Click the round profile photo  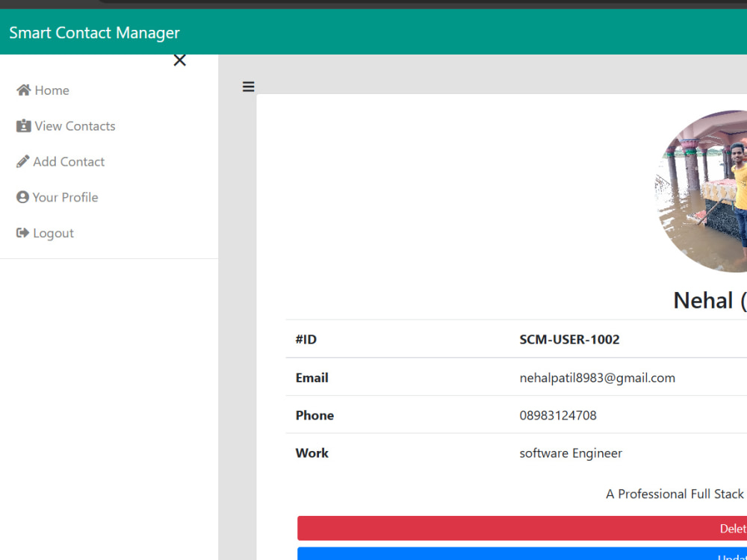701,191
